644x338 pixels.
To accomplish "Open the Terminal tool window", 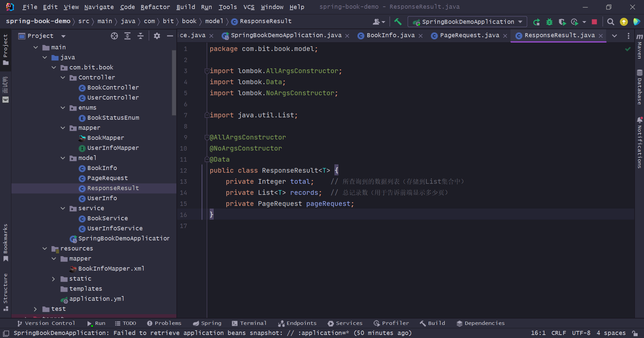I will click(x=249, y=324).
